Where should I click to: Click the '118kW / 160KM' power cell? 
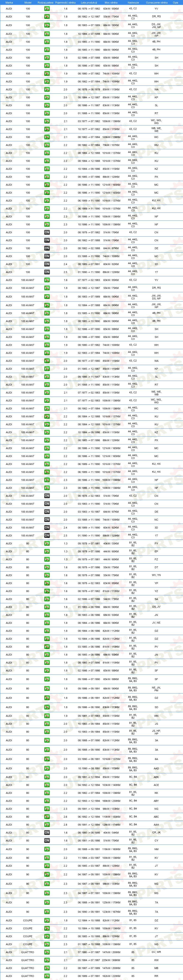[111, 849]
